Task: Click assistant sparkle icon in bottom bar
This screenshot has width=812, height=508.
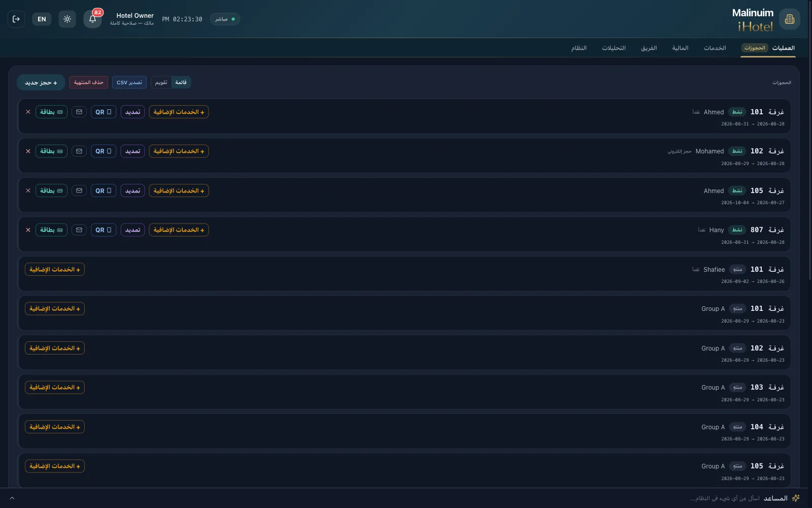Action: (x=796, y=498)
